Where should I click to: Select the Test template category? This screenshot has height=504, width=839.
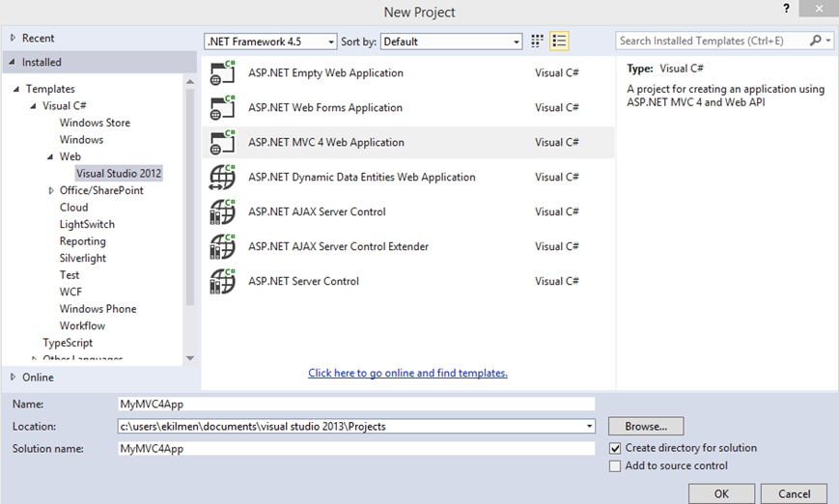click(70, 275)
